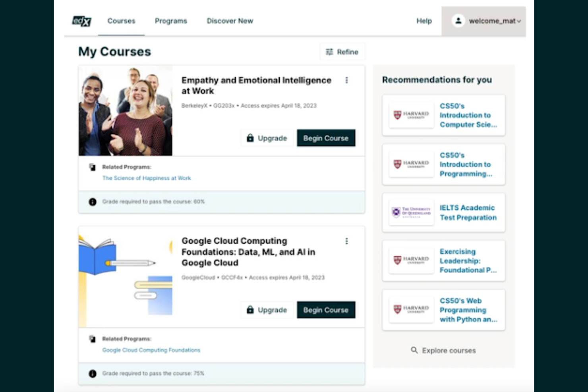Click University of Queensland logo
Viewport: 588px width, 392px height.
(x=411, y=212)
